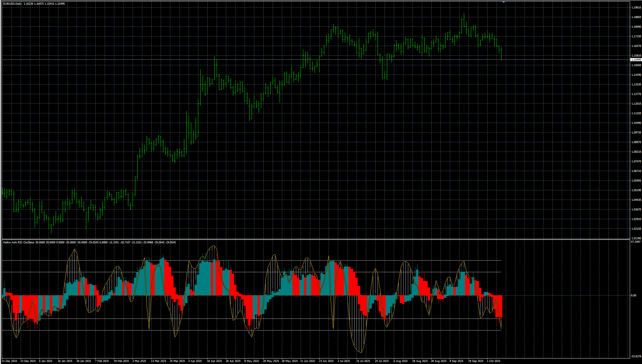Click the 1.10490 price scale label

click(636, 123)
